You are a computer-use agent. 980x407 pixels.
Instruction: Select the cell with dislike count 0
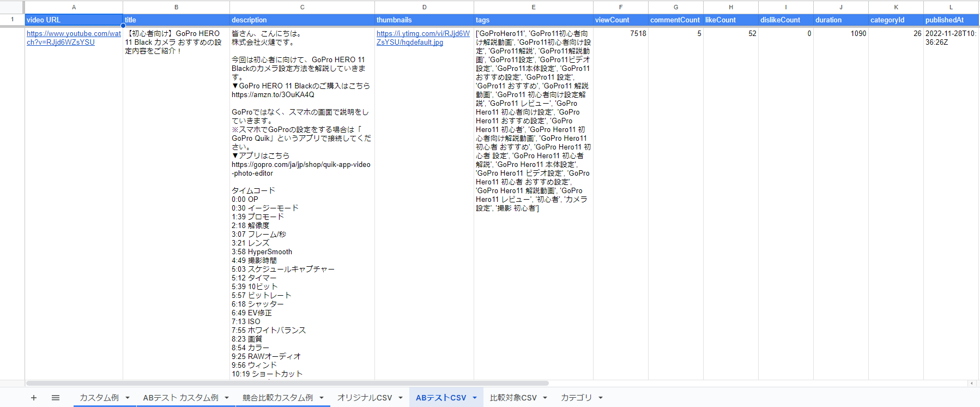(786, 203)
